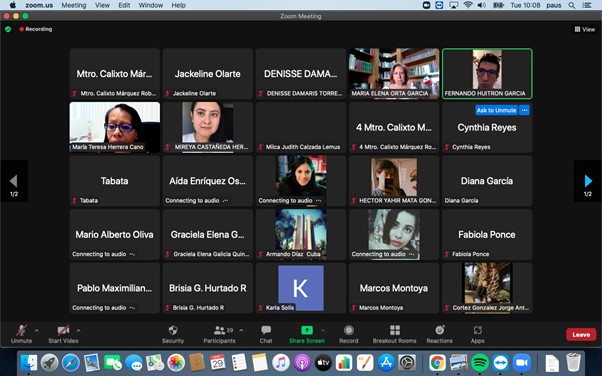
Task: Open the View layout dropdown
Action: 584,29
